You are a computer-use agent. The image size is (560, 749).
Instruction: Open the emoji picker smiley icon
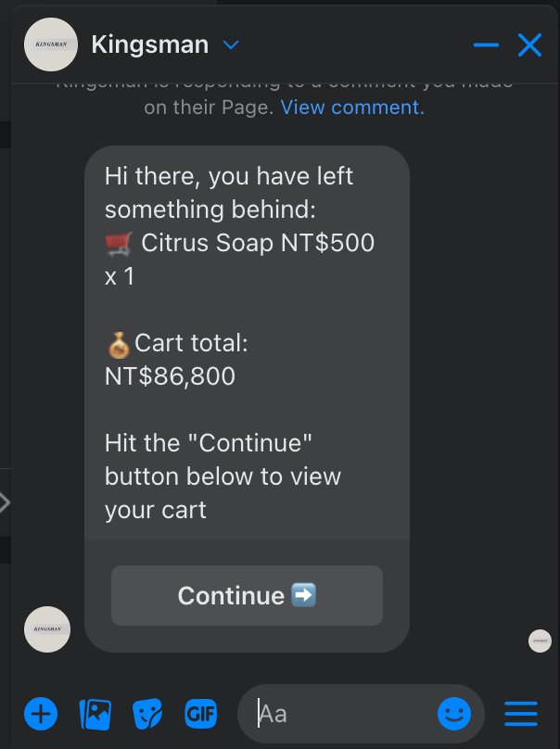coord(454,714)
